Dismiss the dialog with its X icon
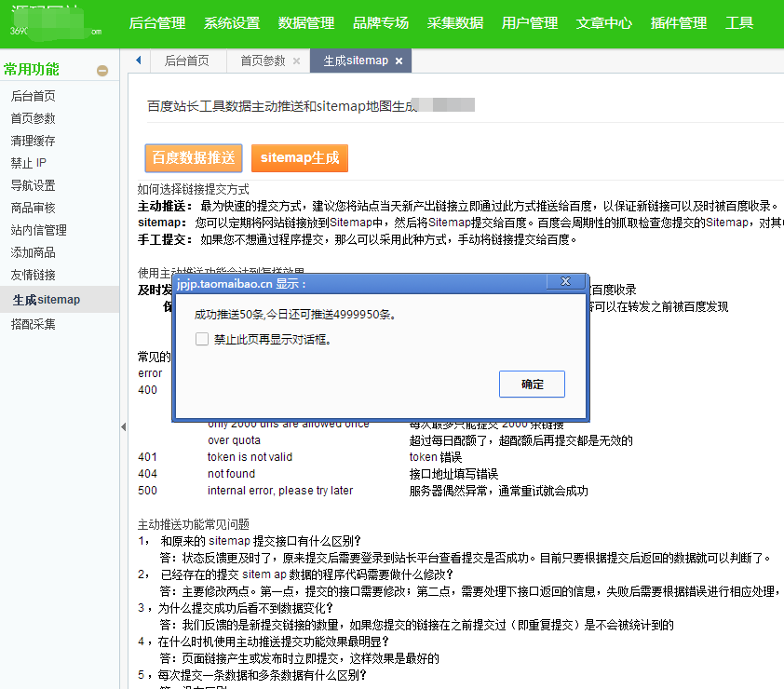The width and height of the screenshot is (784, 689). (566, 281)
